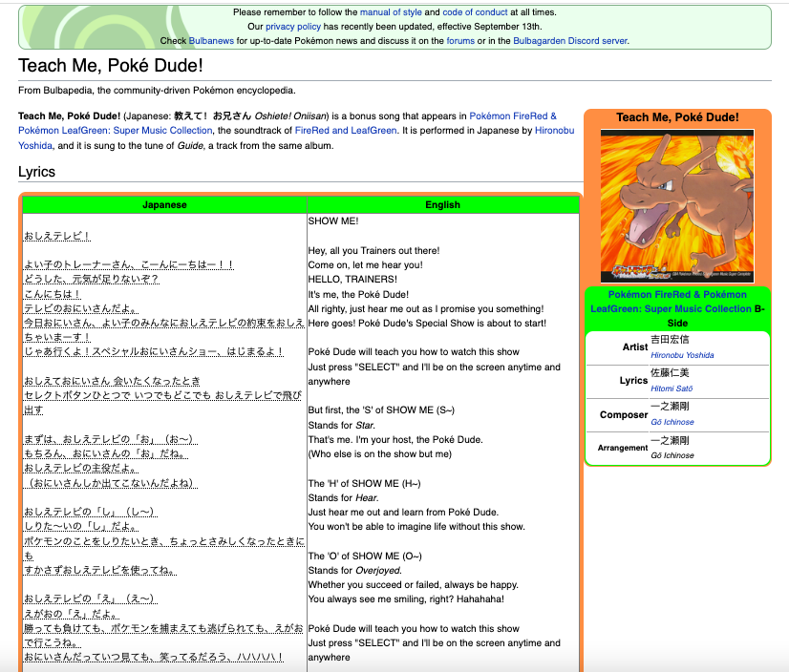Open Gō Ichinose arrangement link
This screenshot has width=789, height=672.
(672, 455)
